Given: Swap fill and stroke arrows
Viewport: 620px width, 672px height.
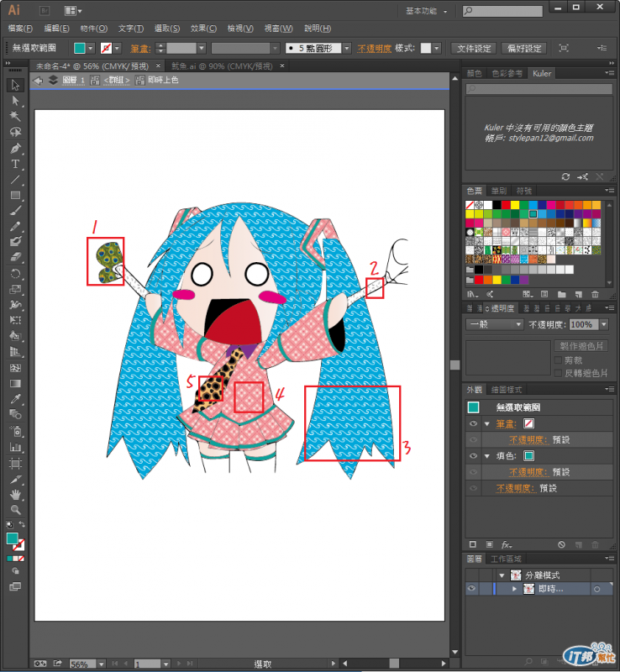Looking at the screenshot, I should click(x=22, y=524).
